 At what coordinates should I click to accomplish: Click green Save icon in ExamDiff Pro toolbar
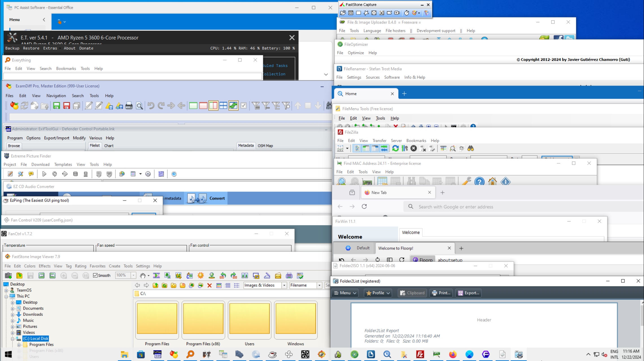point(56,106)
